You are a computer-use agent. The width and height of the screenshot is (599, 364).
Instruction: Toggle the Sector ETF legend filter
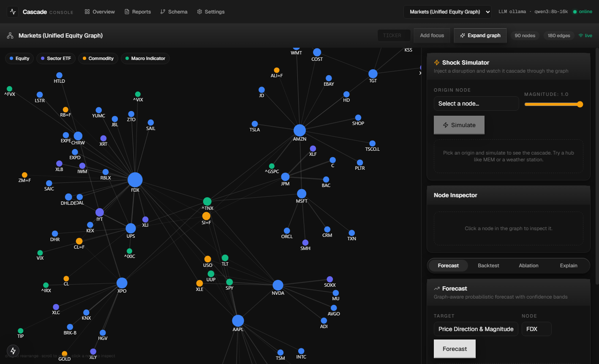tap(56, 58)
